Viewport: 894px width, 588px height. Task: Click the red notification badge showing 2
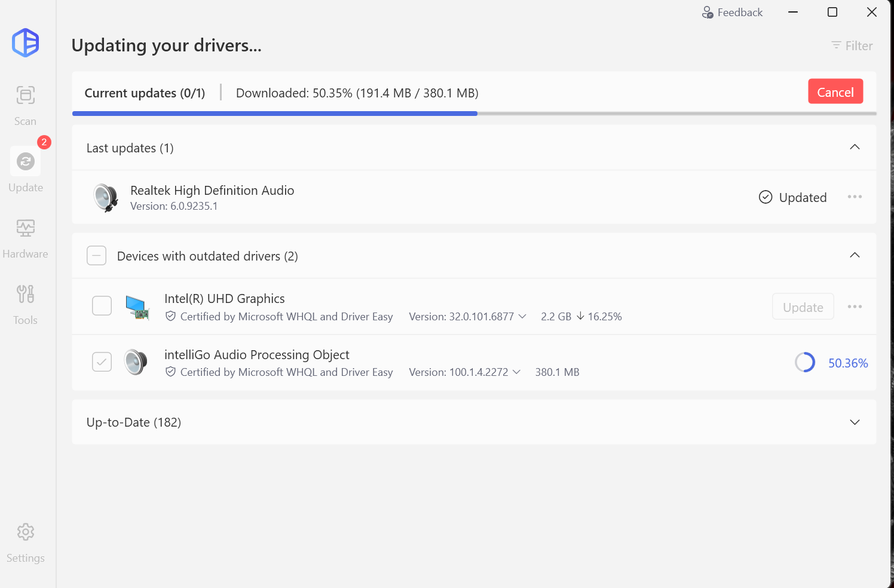tap(44, 142)
